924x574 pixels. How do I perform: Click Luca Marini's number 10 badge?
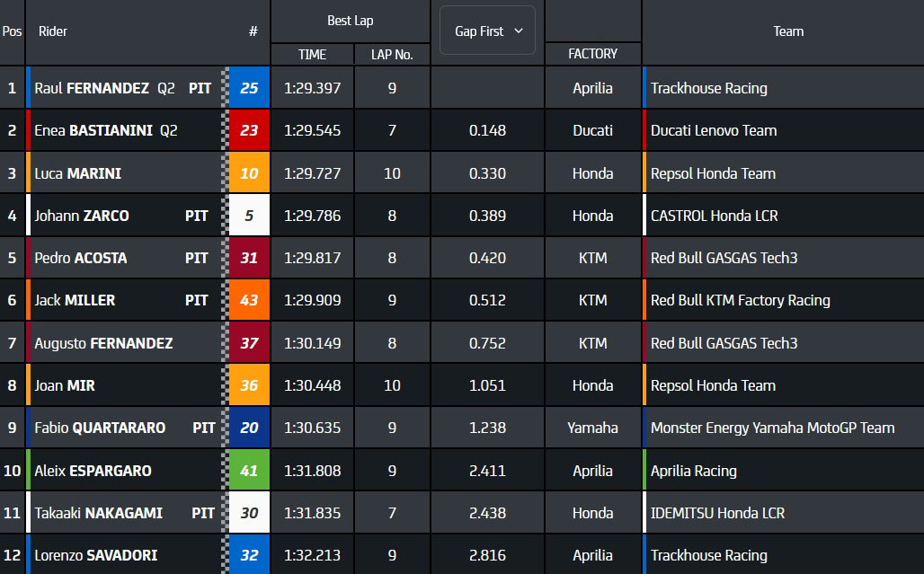pyautogui.click(x=249, y=173)
